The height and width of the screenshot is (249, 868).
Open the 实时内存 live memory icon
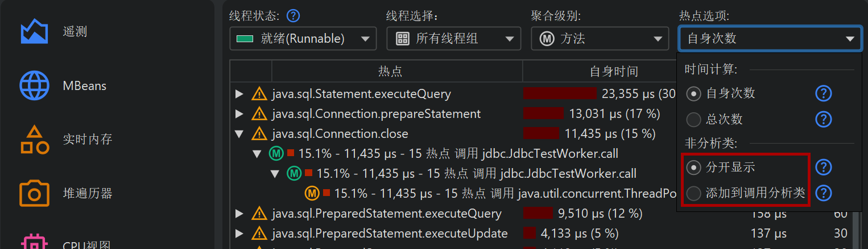coord(34,140)
